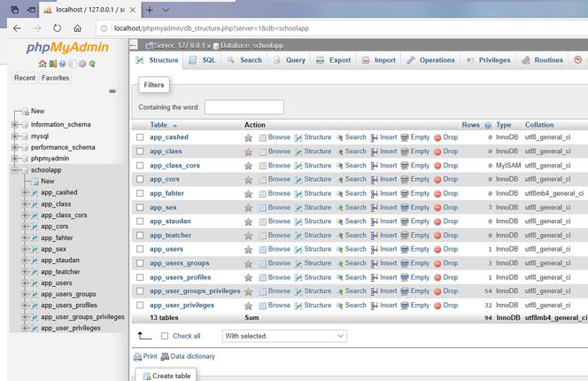Viewport: 588px width, 381px height.
Task: Tick the checkbox for app_class_cors
Action: [x=140, y=166]
